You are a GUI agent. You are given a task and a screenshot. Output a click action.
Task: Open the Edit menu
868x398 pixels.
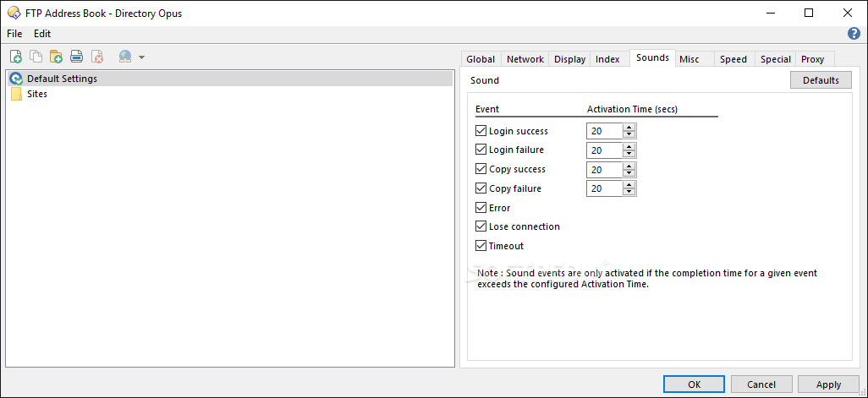click(42, 34)
